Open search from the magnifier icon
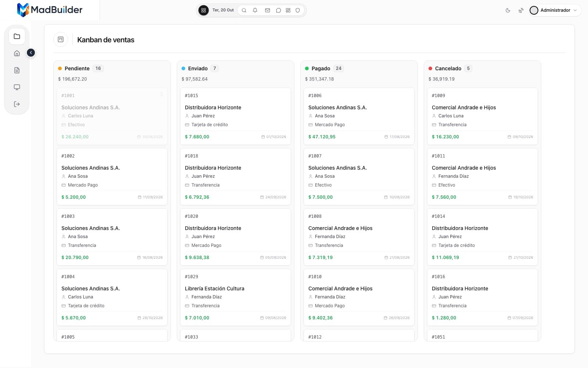Viewport: 588px width, 368px height. click(244, 10)
